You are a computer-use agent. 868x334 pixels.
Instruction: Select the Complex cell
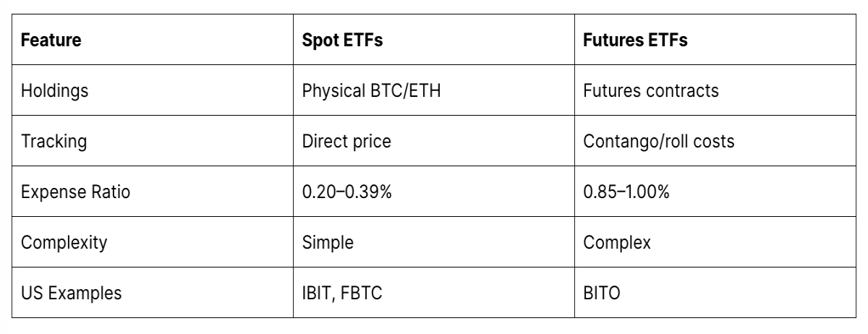pos(715,242)
